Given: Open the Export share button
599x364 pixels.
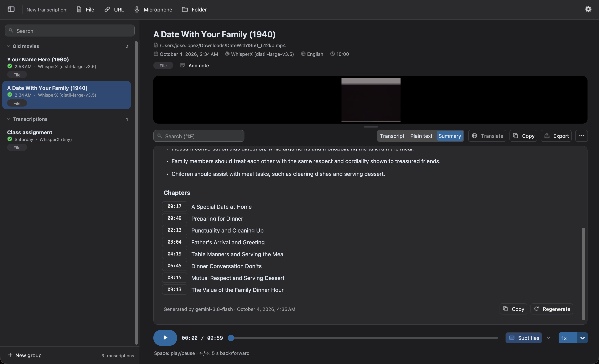Looking at the screenshot, I should tap(556, 136).
